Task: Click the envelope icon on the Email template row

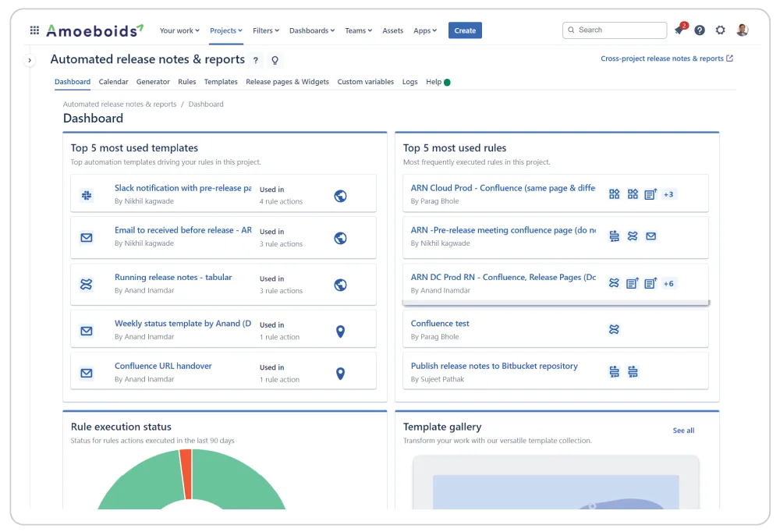Action: point(87,237)
